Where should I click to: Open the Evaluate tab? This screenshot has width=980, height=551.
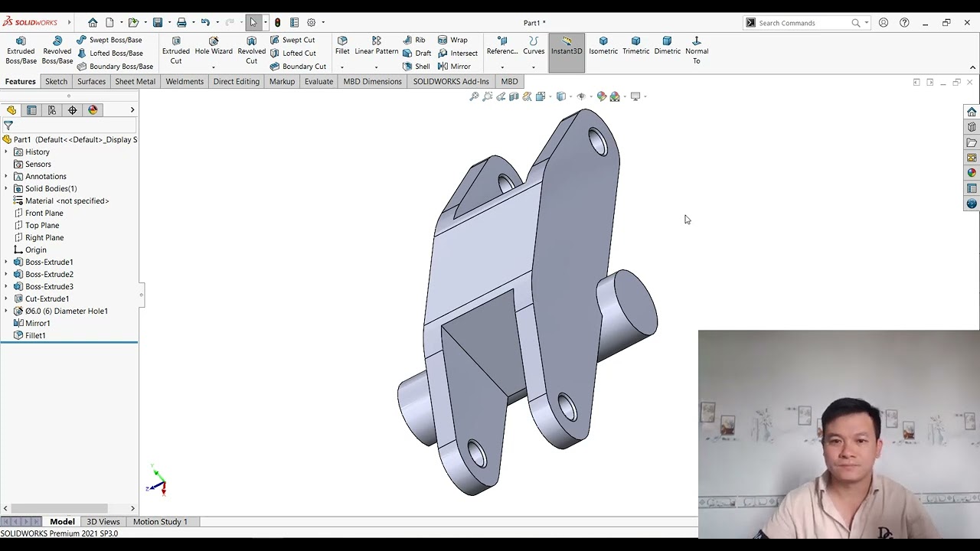(x=318, y=81)
